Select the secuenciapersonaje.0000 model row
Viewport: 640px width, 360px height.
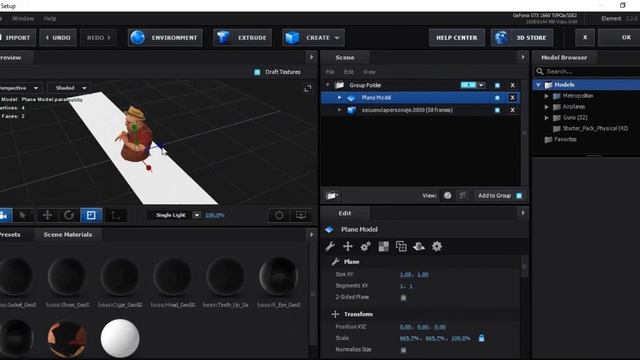pos(420,110)
